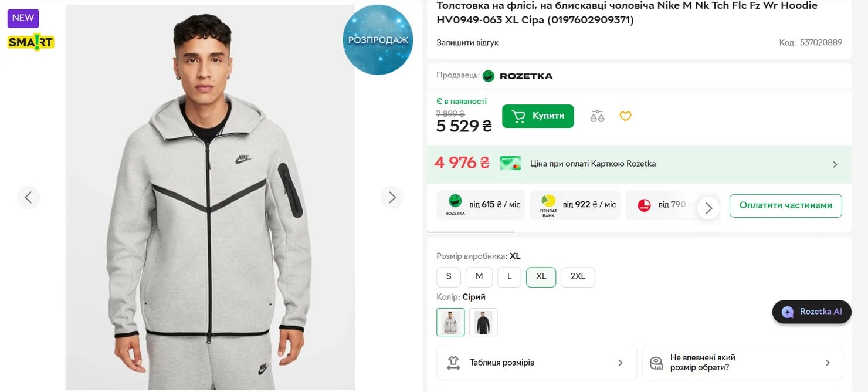Screen dimensions: 868x392
Task: Open the size table ruler icon
Action: tap(452, 363)
